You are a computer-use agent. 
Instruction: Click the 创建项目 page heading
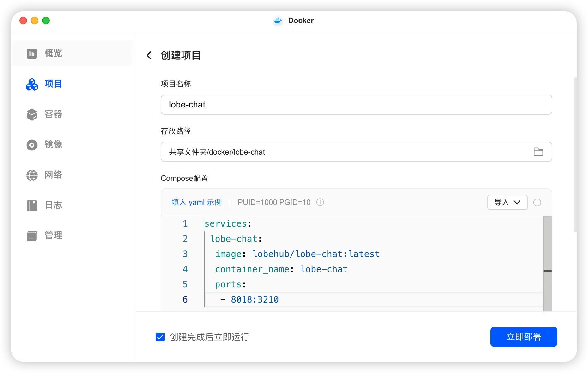(181, 55)
